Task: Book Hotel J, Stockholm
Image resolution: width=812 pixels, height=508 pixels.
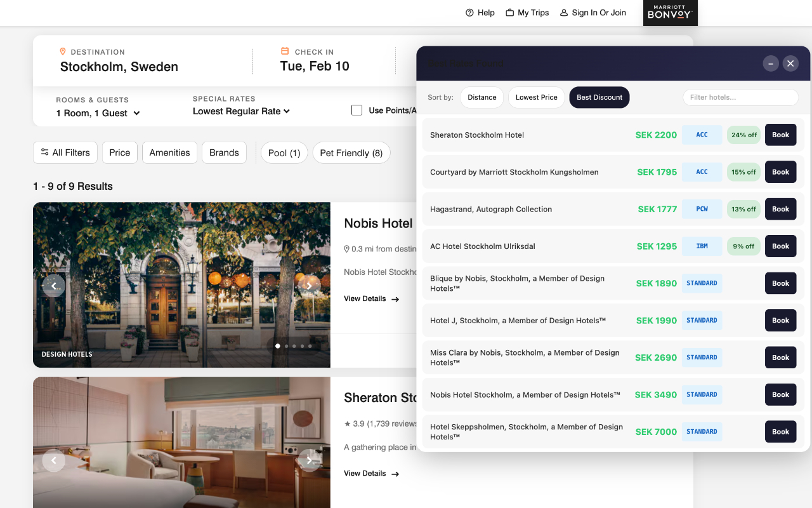Action: click(x=780, y=321)
